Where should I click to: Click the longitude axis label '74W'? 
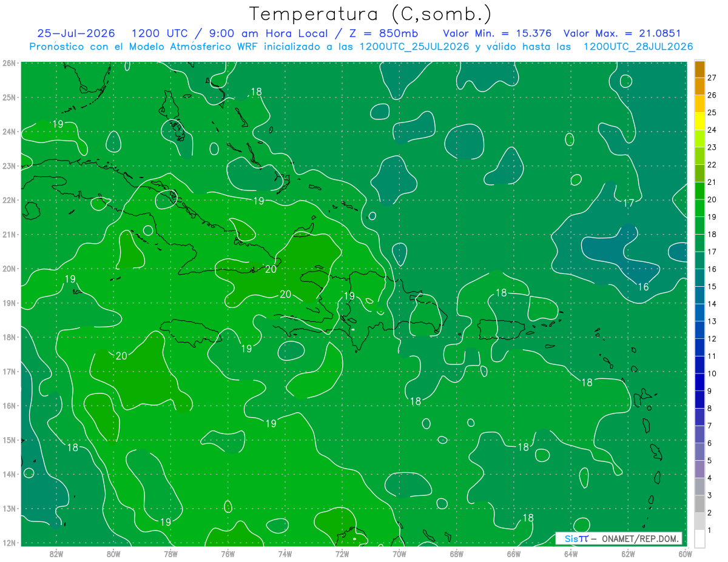click(285, 554)
